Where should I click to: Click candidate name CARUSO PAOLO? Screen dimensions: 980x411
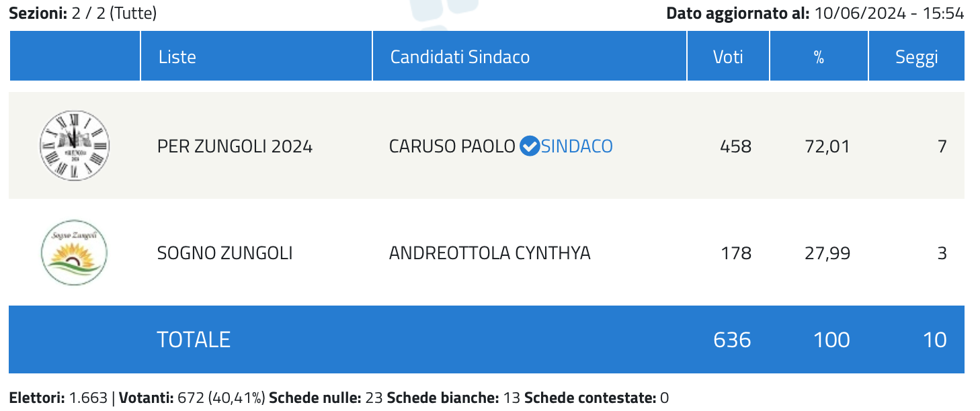tap(452, 146)
